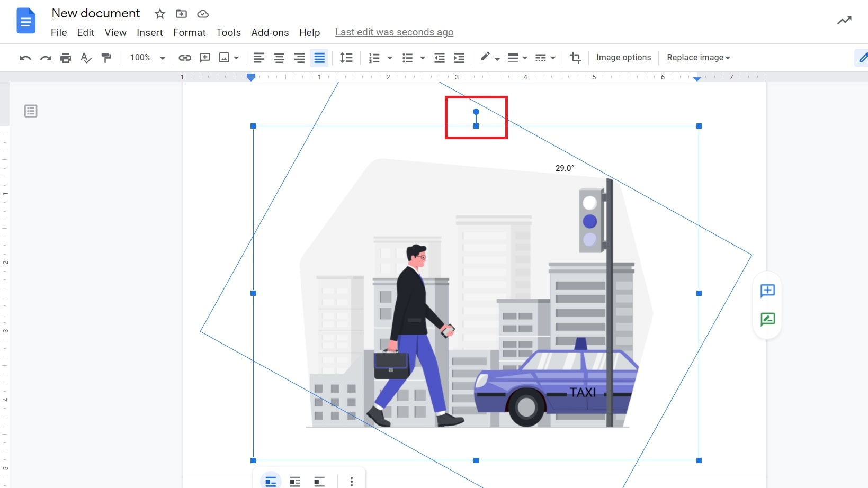The height and width of the screenshot is (488, 868).
Task: Open the zoom level dropdown
Action: [147, 58]
